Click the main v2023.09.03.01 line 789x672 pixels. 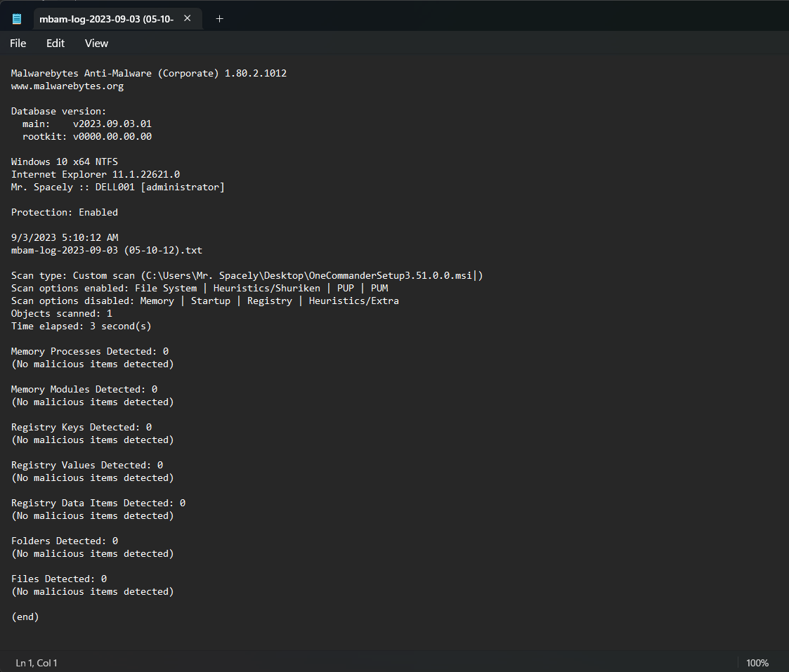87,124
